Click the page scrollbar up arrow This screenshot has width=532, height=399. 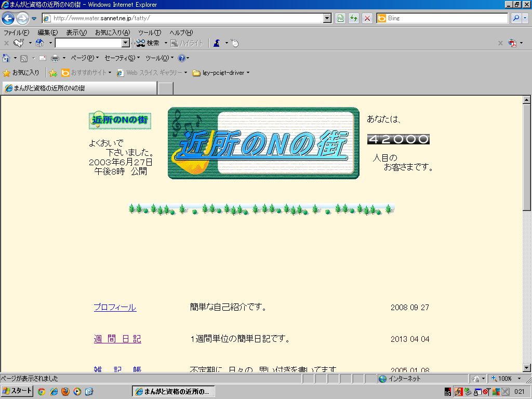pos(526,100)
